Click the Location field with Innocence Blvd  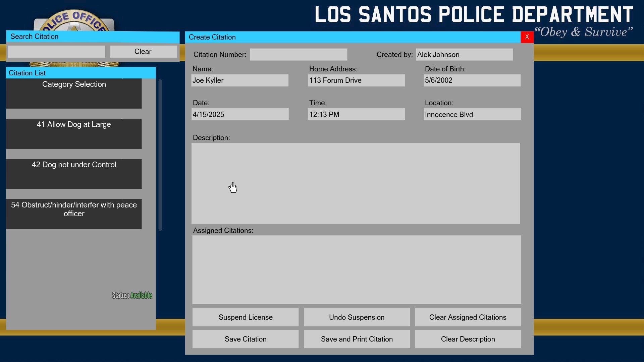[x=472, y=115]
